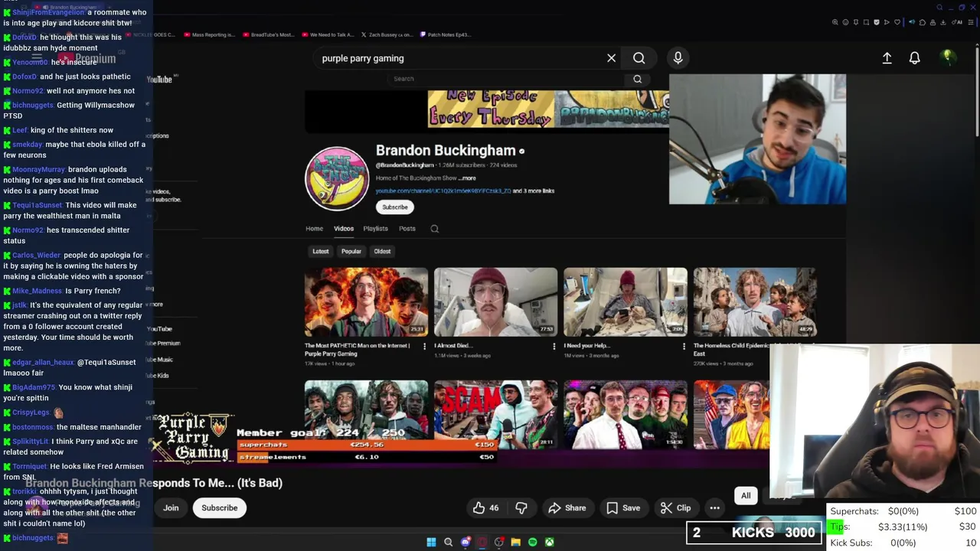980x551 pixels.
Task: Sort videos by Oldest chip
Action: [x=382, y=251]
